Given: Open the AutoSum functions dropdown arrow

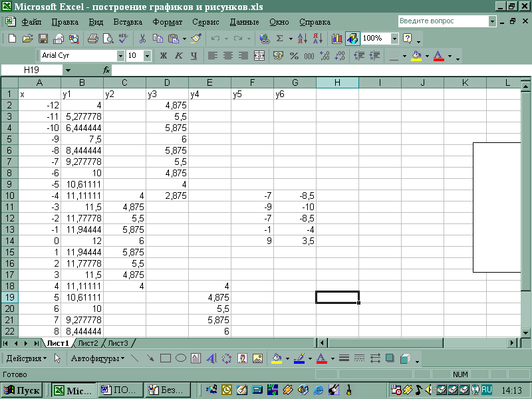Looking at the screenshot, I should (x=291, y=39).
